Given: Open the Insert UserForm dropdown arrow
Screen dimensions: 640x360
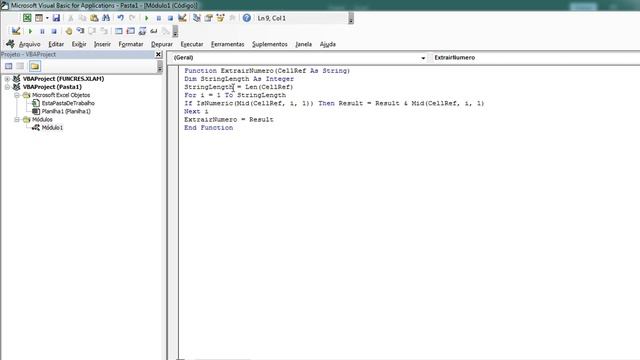Looking at the screenshot, I should (47, 18).
